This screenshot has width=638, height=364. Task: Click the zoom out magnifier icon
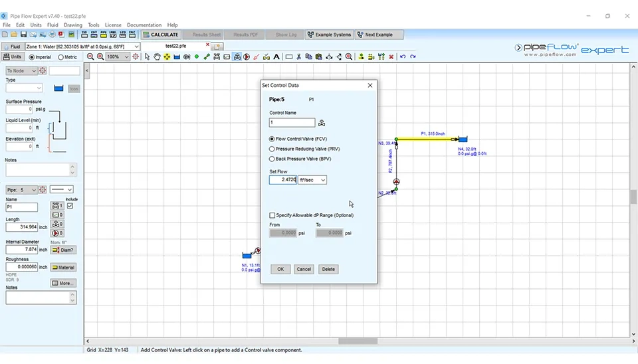point(90,57)
